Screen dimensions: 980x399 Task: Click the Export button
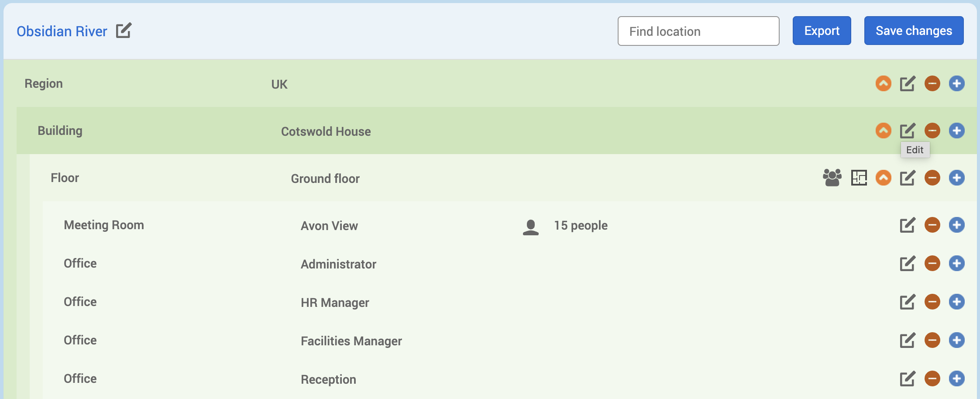822,31
